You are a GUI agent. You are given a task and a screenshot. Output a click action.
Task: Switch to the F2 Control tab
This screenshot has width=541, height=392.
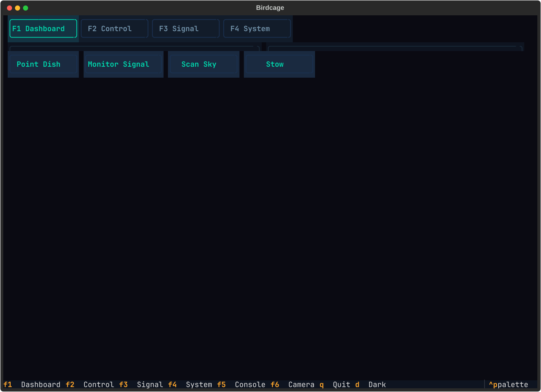coord(114,28)
